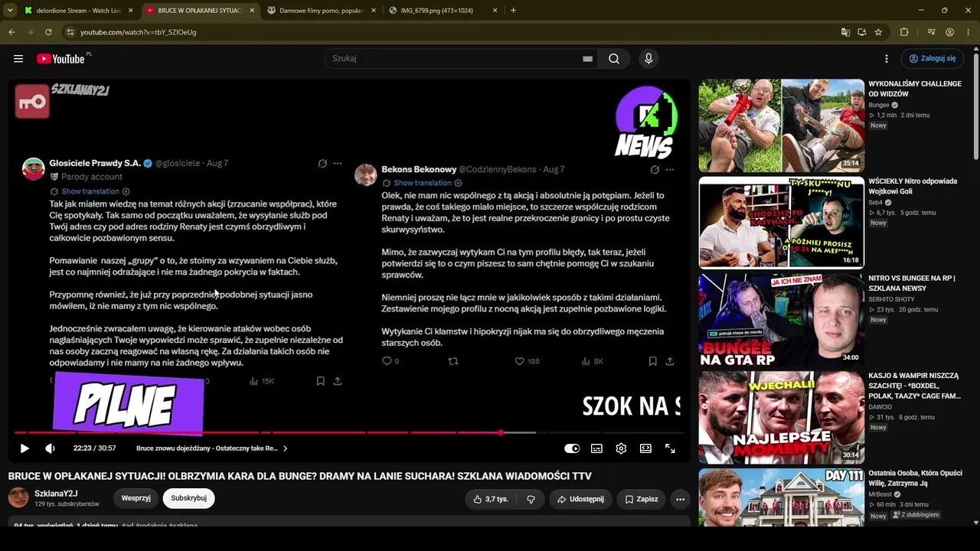The height and width of the screenshot is (551, 980).
Task: Open 'WYKONALIŚMY CHALLENGE OD WIDZÓW' video thumbnail
Action: (782, 126)
